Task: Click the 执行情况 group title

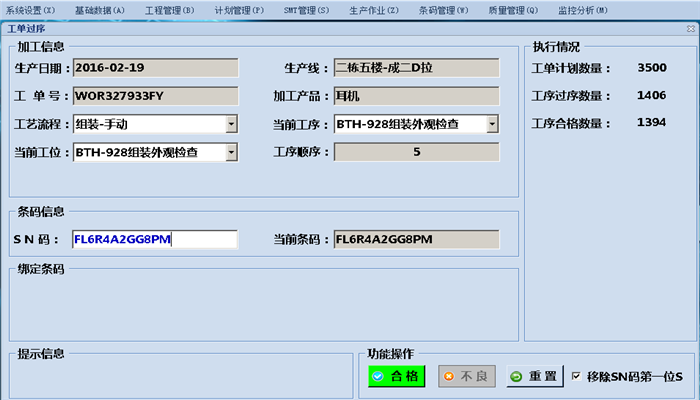Action: pyautogui.click(x=556, y=47)
